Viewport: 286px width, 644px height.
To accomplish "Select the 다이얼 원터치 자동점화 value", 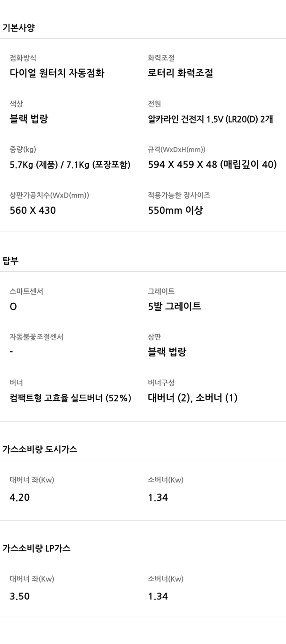I will click(x=57, y=73).
